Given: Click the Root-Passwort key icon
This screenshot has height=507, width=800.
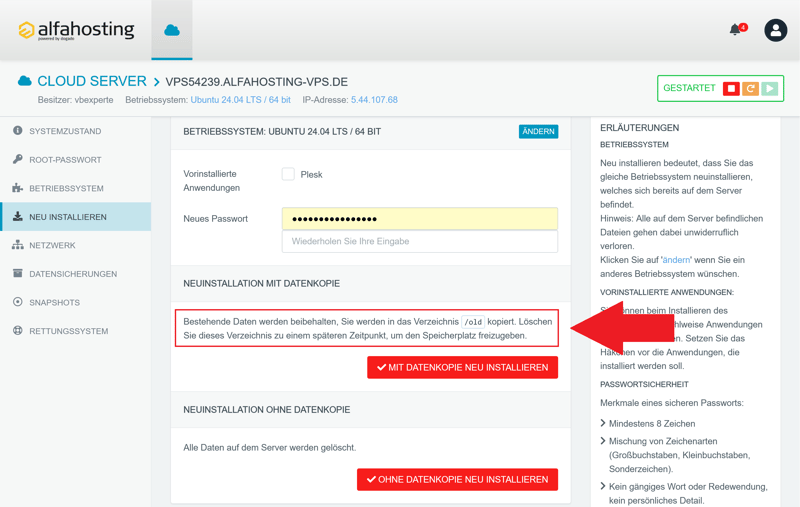Looking at the screenshot, I should pos(18,159).
